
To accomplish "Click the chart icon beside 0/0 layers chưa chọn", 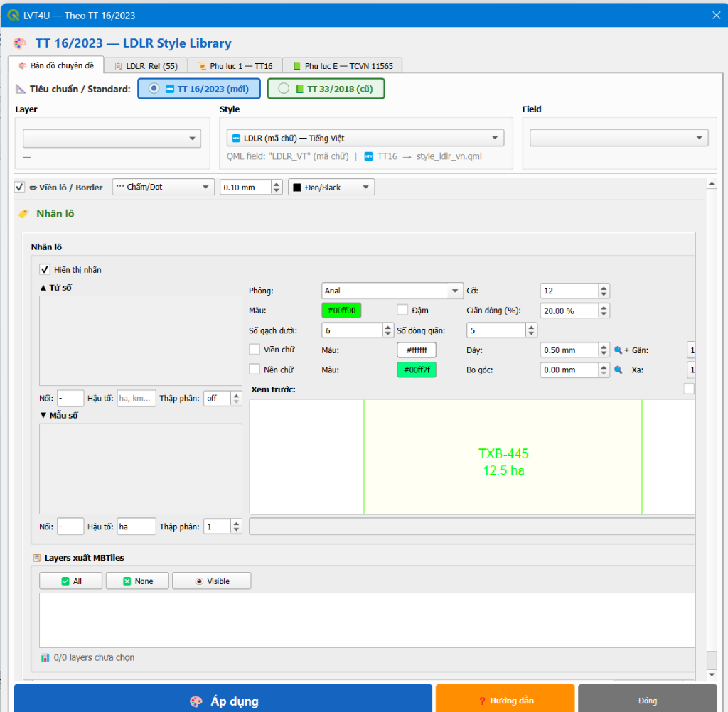I will [x=45, y=658].
